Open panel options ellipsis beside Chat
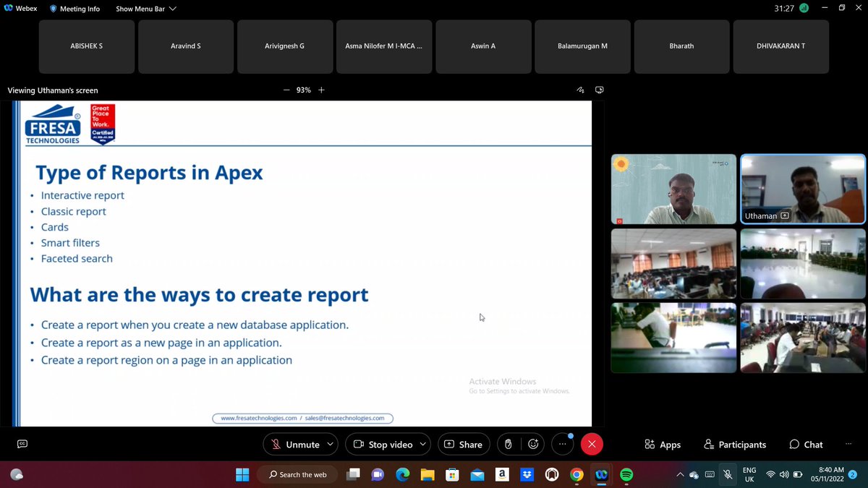This screenshot has height=488, width=868. point(848,445)
